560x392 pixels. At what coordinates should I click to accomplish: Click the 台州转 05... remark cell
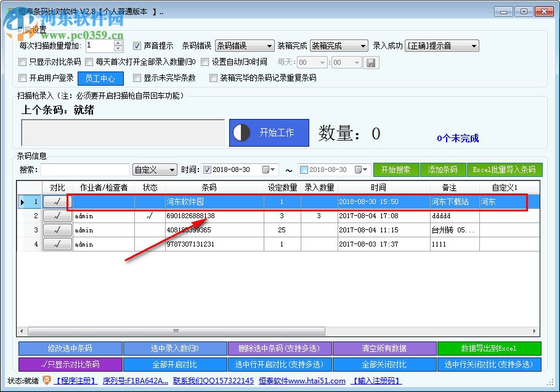[x=455, y=230]
